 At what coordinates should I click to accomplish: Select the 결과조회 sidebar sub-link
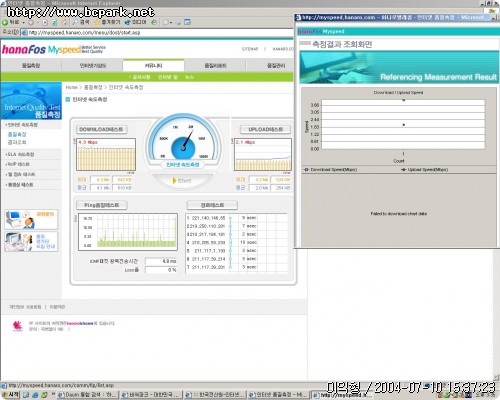click(x=17, y=142)
